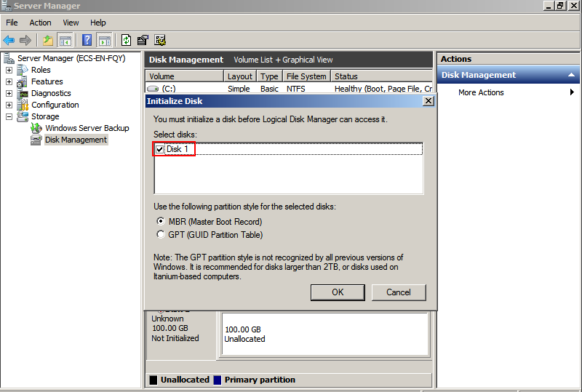Viewport: 582px width, 392px height.
Task: Select Windows Server Backup tree item
Action: 87,128
